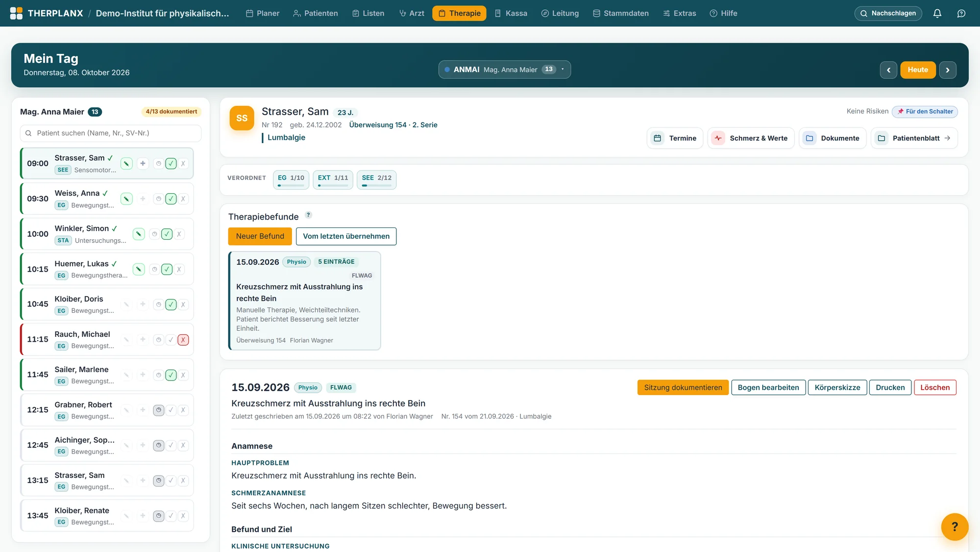Click the plus icon in the Strasser, Sam 09:00 row
This screenshot has width=980, height=552.
click(143, 164)
